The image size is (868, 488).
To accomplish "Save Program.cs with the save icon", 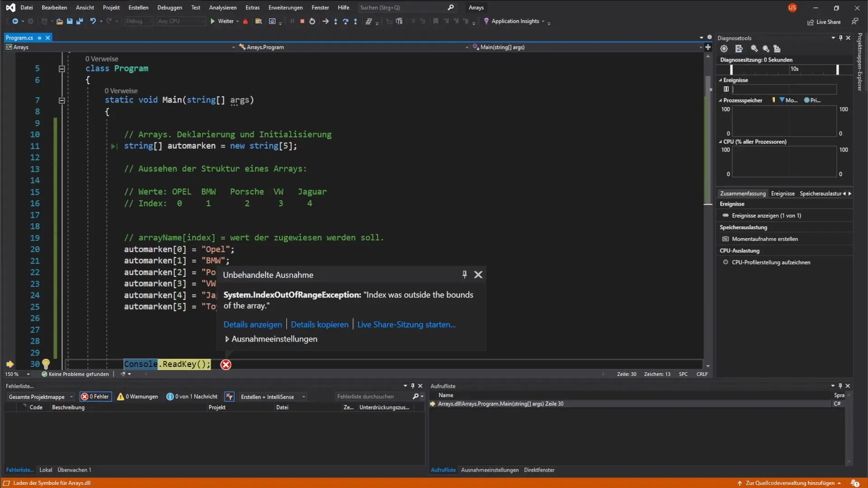I will 70,21.
